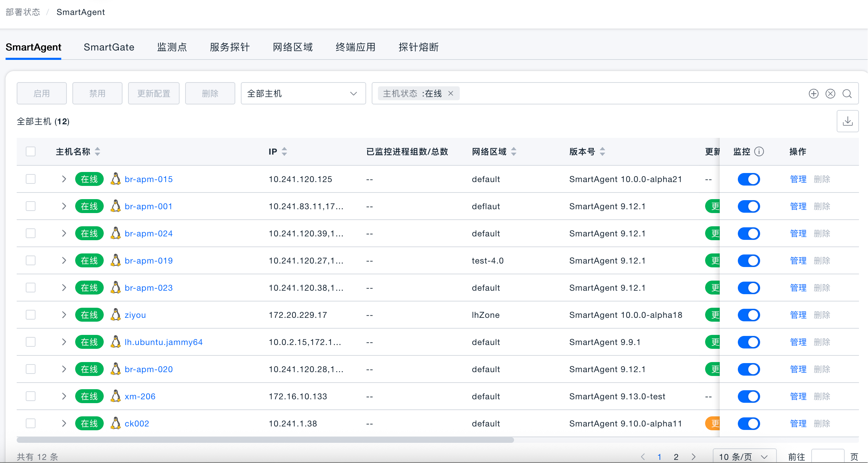Sort by 版本号 column arrows
868x463 pixels.
coord(602,151)
